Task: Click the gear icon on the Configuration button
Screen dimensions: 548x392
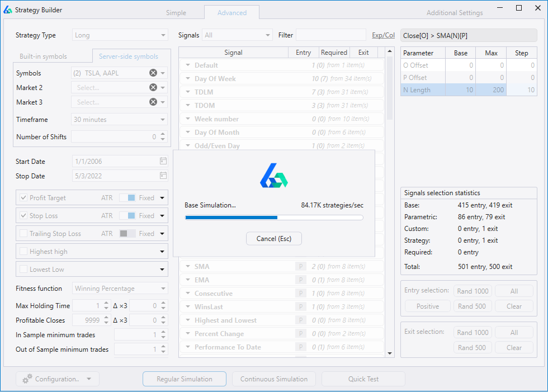Action: click(26, 379)
